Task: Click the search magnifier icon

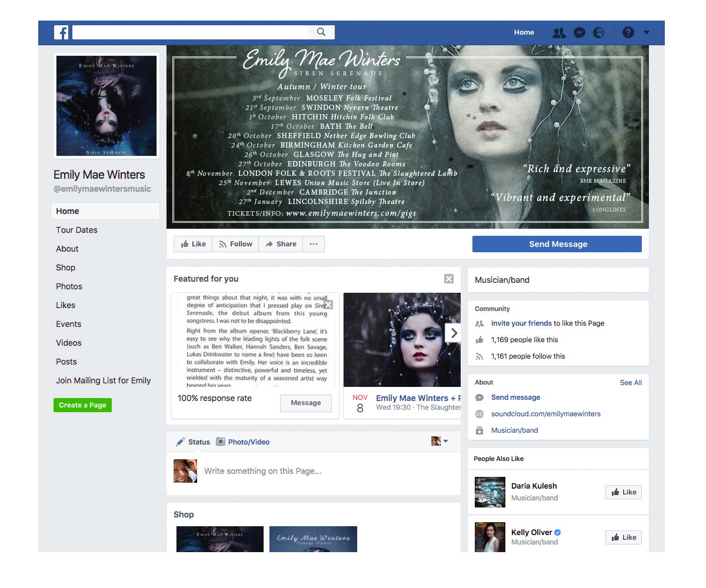Action: pos(321,32)
